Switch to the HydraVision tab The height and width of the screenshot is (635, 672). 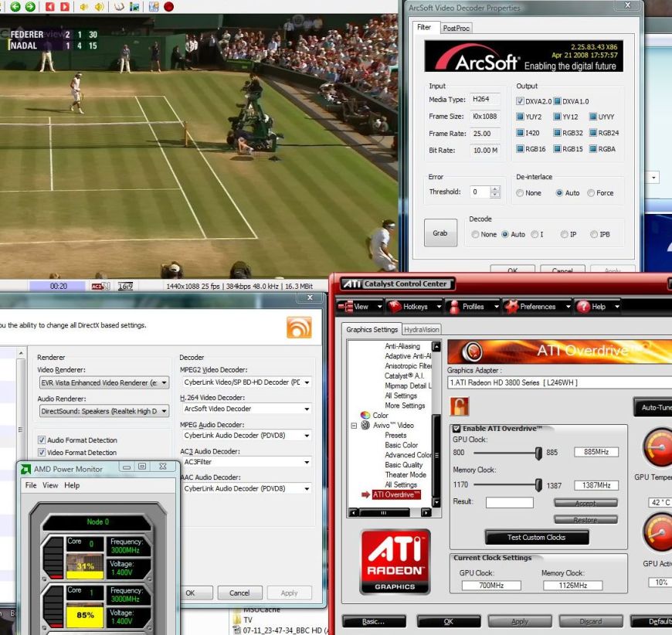pos(421,330)
